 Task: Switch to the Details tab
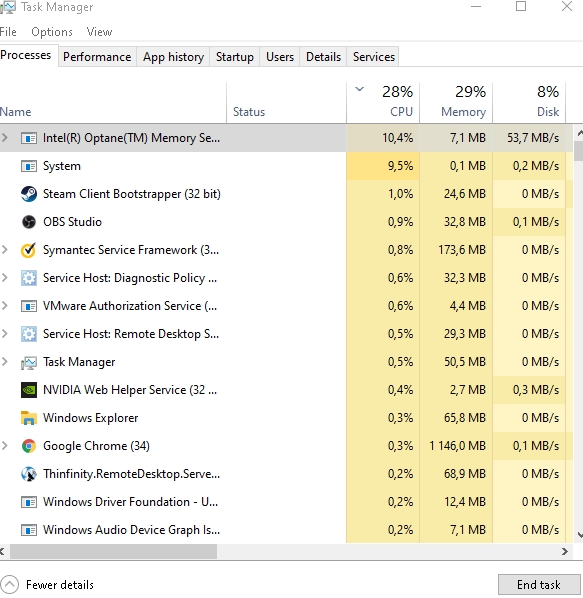323,57
